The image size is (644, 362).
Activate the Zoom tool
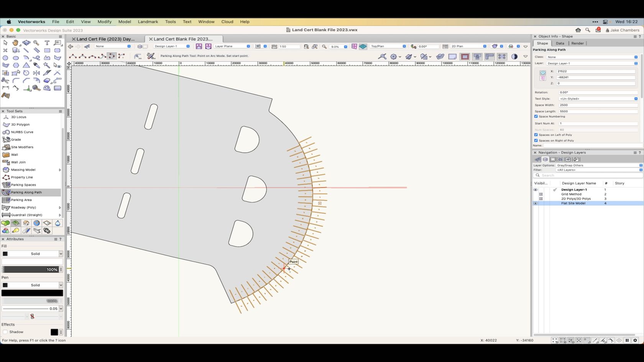click(x=36, y=43)
